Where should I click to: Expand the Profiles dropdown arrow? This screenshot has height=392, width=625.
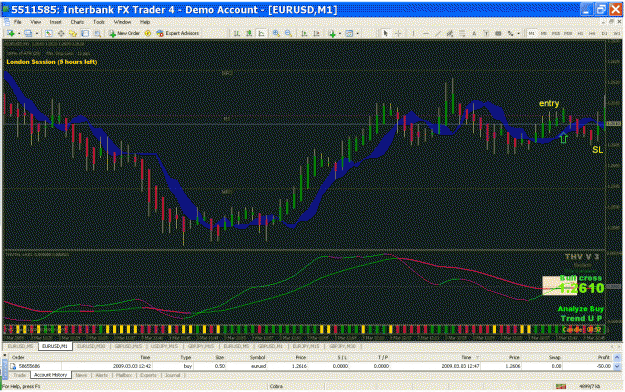[x=37, y=33]
